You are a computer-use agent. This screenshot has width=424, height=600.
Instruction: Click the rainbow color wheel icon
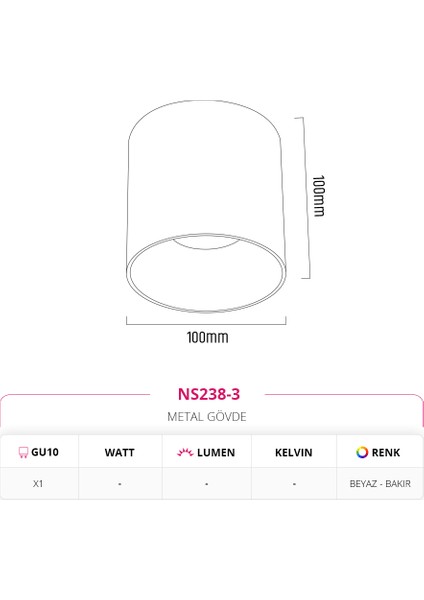click(x=362, y=452)
